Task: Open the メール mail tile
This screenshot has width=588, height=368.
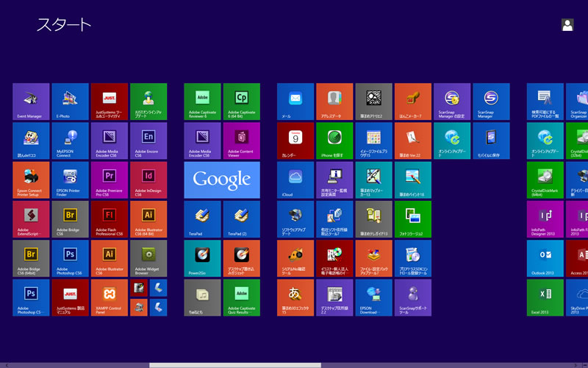Action: pyautogui.click(x=295, y=102)
